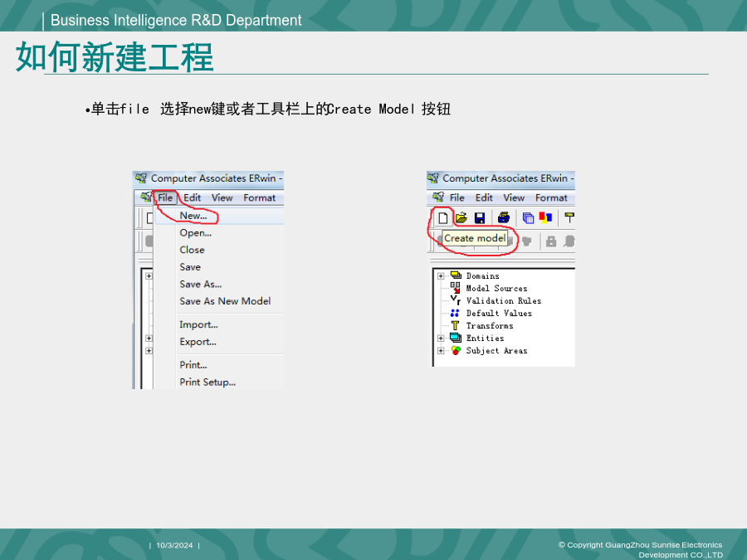Expand the Subject Areas tree node
This screenshot has width=747, height=560.
coord(441,350)
